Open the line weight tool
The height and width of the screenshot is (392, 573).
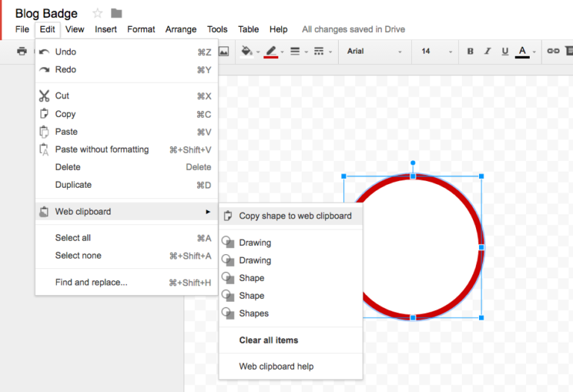[x=295, y=51]
